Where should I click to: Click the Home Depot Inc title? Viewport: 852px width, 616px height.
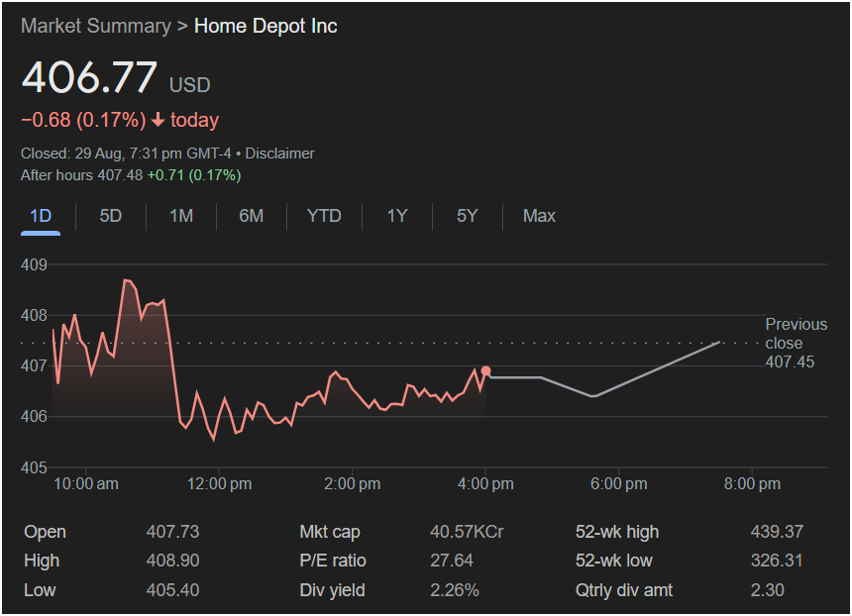[x=266, y=26]
